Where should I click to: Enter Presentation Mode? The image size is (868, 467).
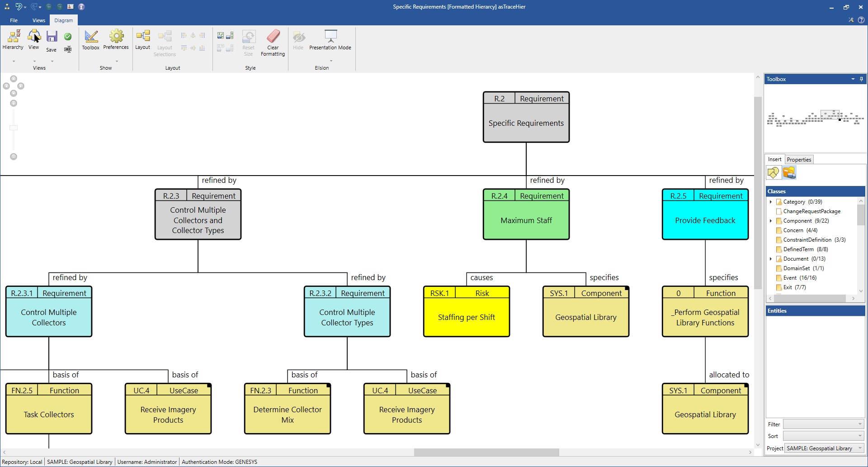[330, 40]
